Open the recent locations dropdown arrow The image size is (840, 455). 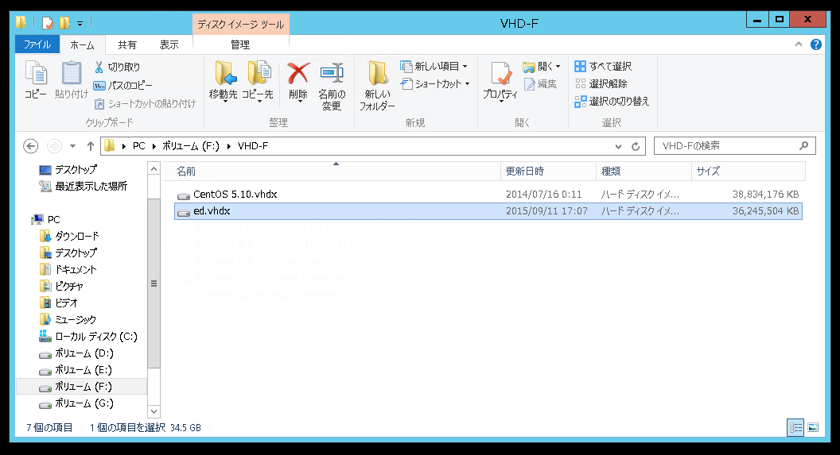pos(73,146)
